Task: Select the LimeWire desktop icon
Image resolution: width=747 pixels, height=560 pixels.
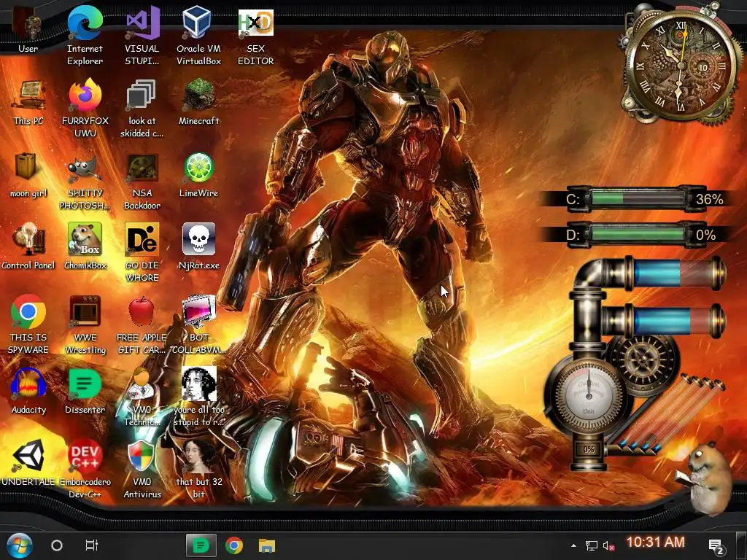Action: 198,175
